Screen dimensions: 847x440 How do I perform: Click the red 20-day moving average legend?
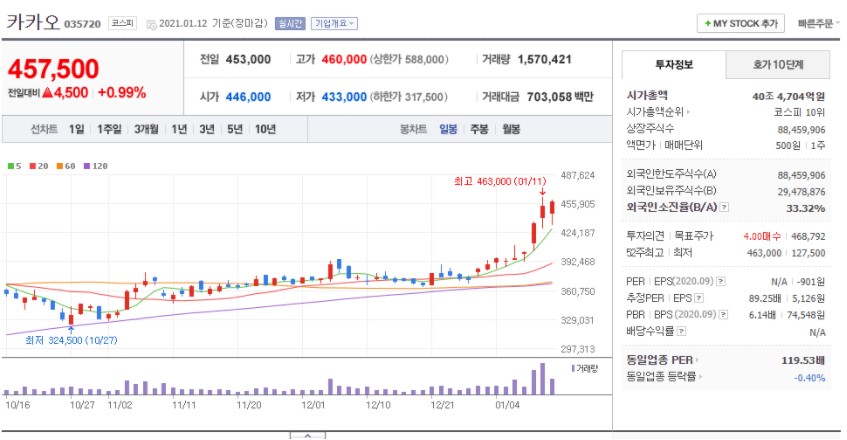[38, 166]
